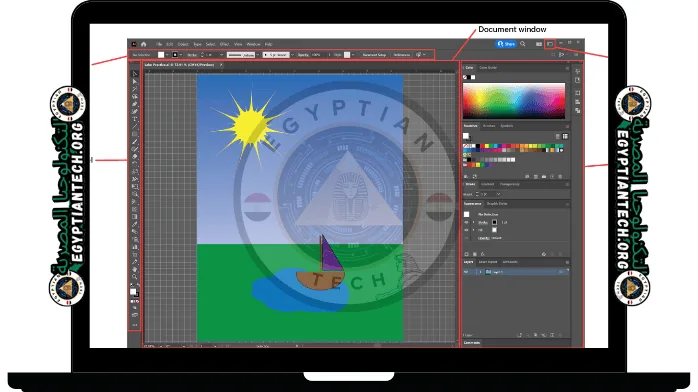Delete swatch with trash icon
698x392 pixels.
[x=560, y=177]
